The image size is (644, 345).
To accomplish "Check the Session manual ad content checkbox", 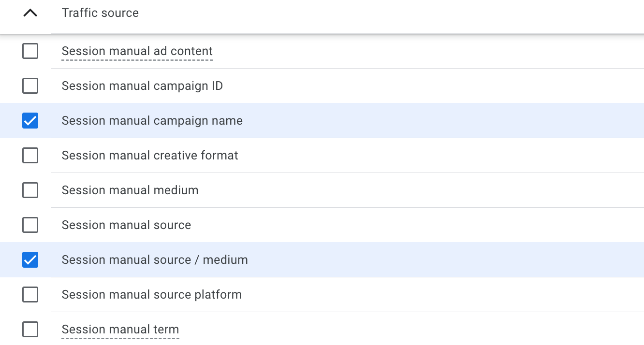I will [x=30, y=51].
